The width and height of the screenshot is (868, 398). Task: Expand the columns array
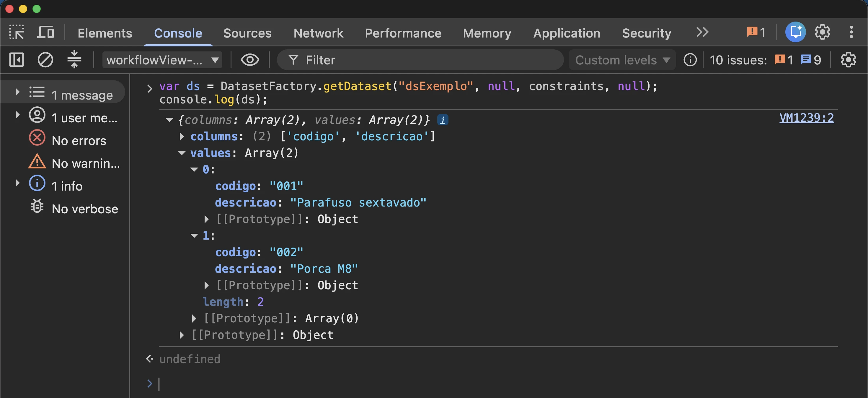[182, 136]
